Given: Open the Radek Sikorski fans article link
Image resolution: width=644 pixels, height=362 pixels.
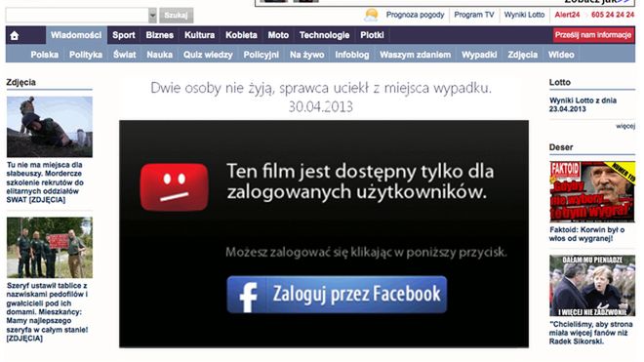Looking at the screenshot, I should pos(591,333).
